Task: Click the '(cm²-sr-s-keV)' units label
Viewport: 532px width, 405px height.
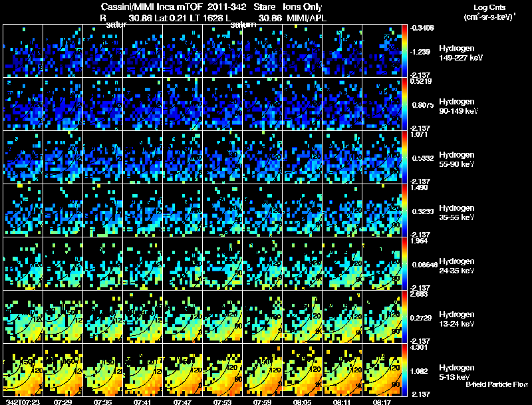Action: tap(489, 17)
